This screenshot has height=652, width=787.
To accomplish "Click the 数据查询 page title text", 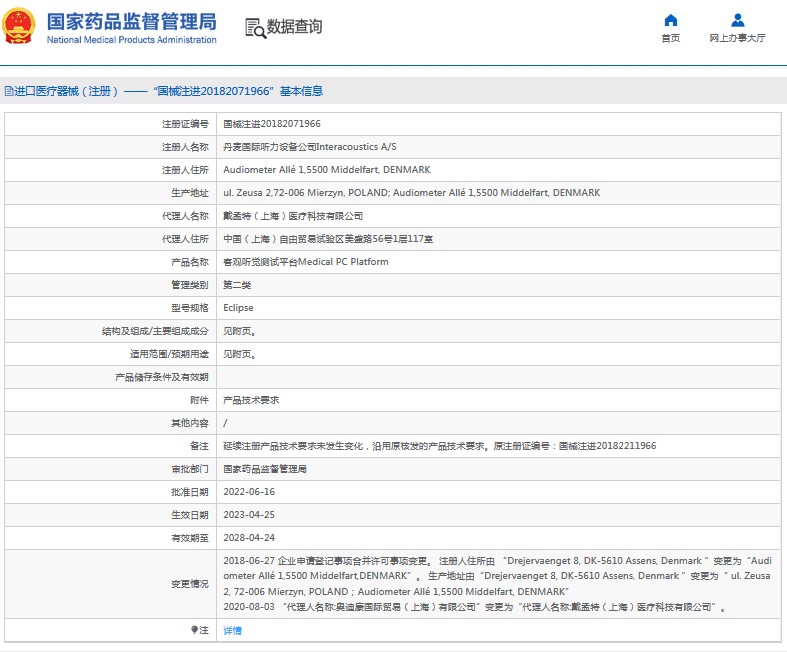I will click(294, 28).
